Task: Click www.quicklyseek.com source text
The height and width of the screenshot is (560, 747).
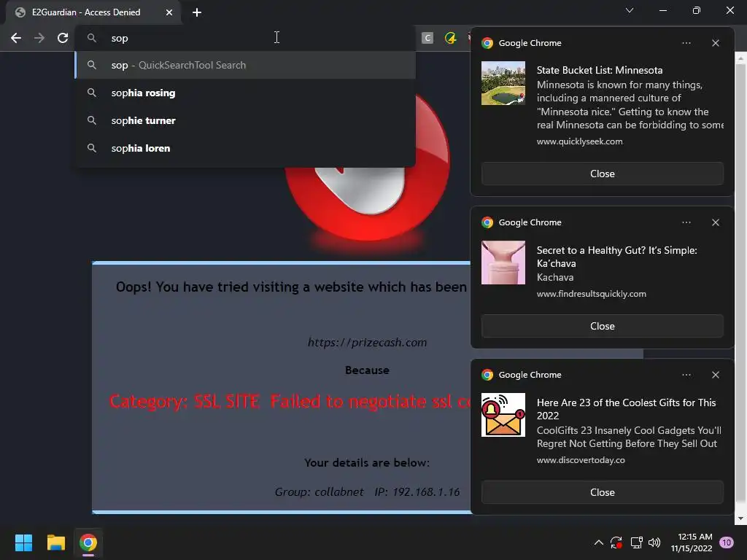Action: (x=579, y=141)
